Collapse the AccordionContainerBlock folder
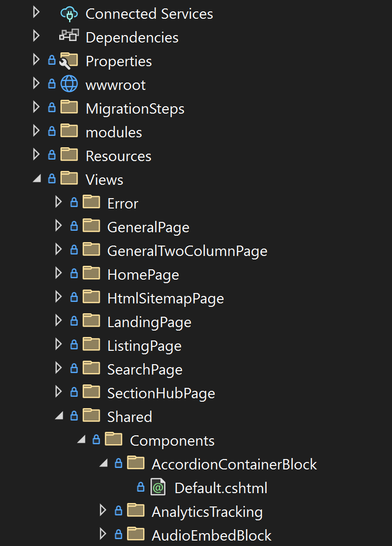392x546 pixels. click(103, 464)
